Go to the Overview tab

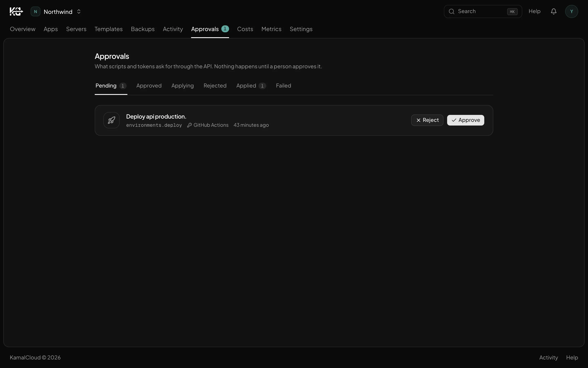(x=23, y=29)
